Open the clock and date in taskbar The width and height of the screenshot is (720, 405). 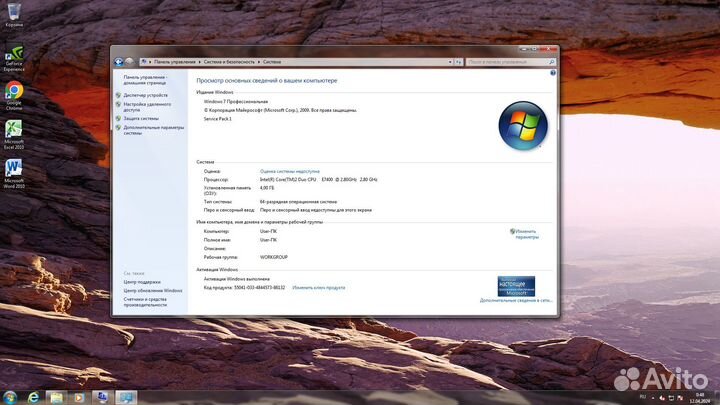pyautogui.click(x=700, y=398)
